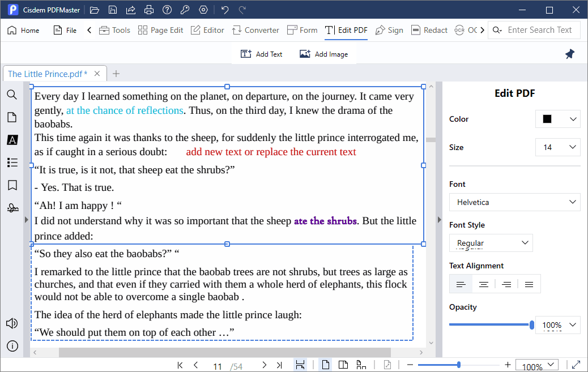This screenshot has height=372, width=588.
Task: Justify the text alignment
Action: [x=529, y=284]
